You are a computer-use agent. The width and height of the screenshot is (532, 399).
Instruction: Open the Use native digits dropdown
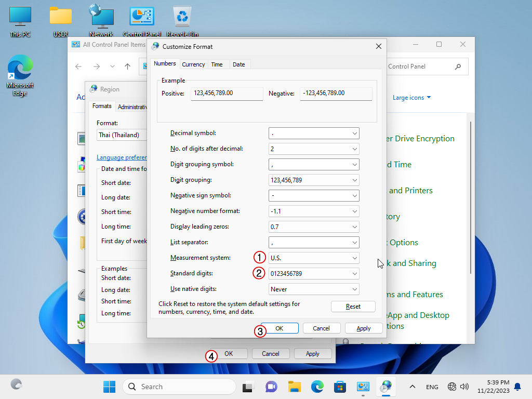tap(314, 289)
